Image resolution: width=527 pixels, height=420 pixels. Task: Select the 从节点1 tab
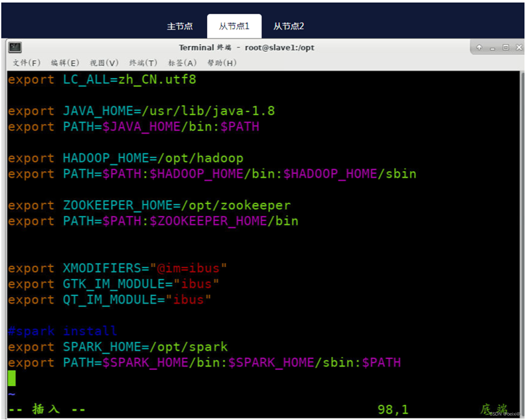coord(234,26)
